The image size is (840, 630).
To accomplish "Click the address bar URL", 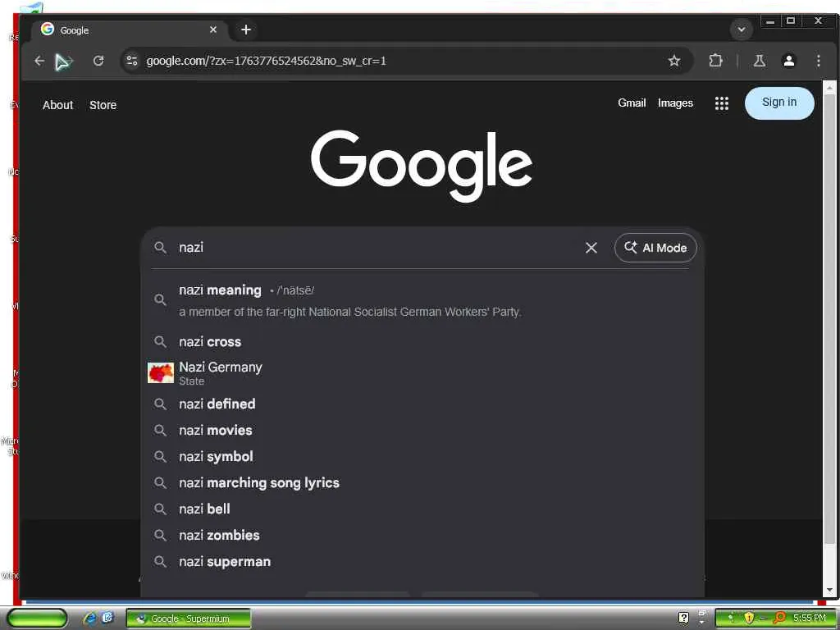I will click(x=267, y=61).
